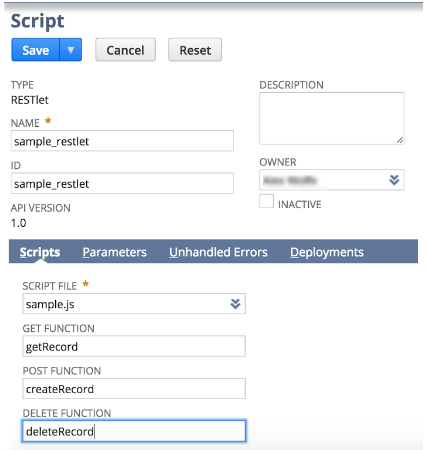Click the Delete Function field with deleteRecord
This screenshot has width=426, height=450.
tap(134, 431)
